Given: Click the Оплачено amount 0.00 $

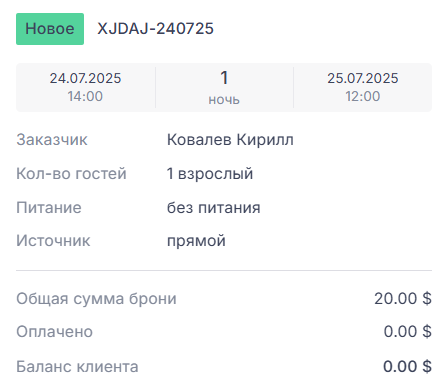Looking at the screenshot, I should pos(407,331).
